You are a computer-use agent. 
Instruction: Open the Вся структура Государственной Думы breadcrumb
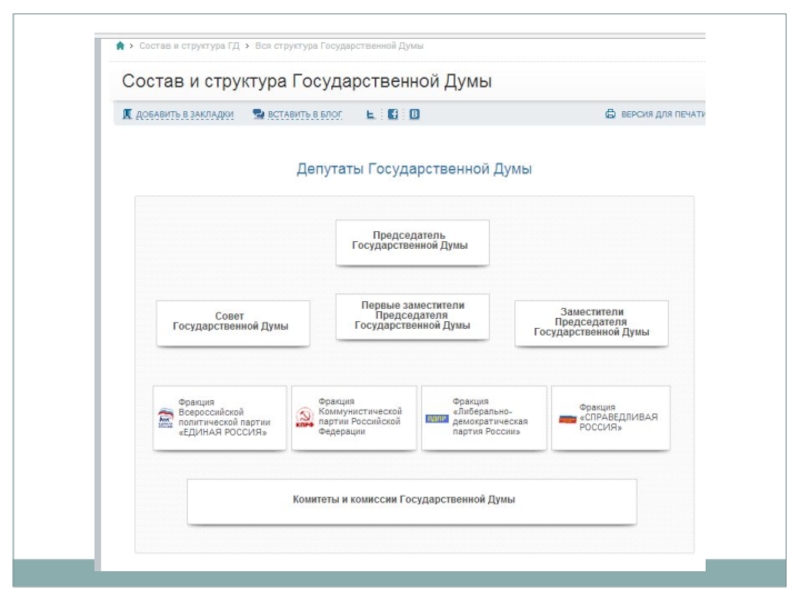pyautogui.click(x=340, y=46)
